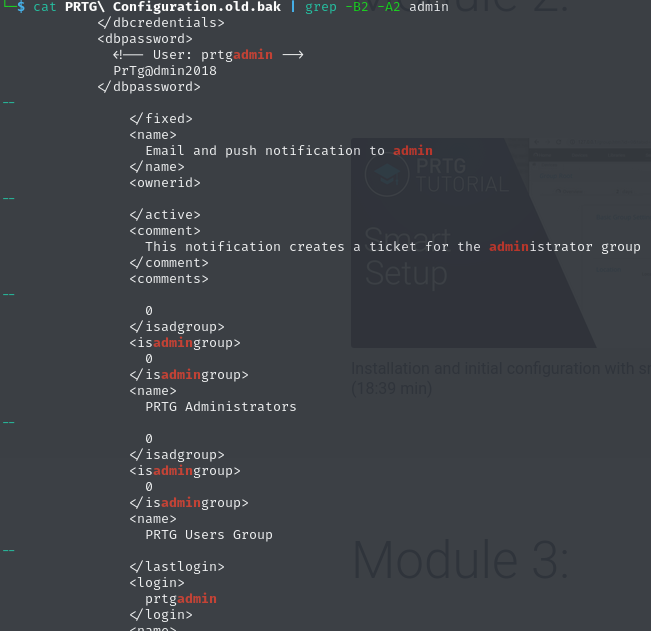Click the 'prtgadmin' login value below <login>

(181, 599)
